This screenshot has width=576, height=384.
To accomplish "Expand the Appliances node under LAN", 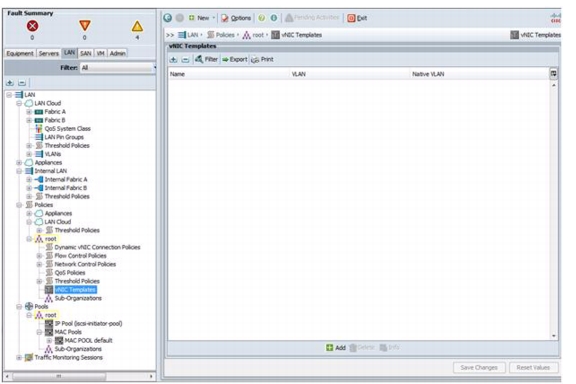I will (19, 162).
